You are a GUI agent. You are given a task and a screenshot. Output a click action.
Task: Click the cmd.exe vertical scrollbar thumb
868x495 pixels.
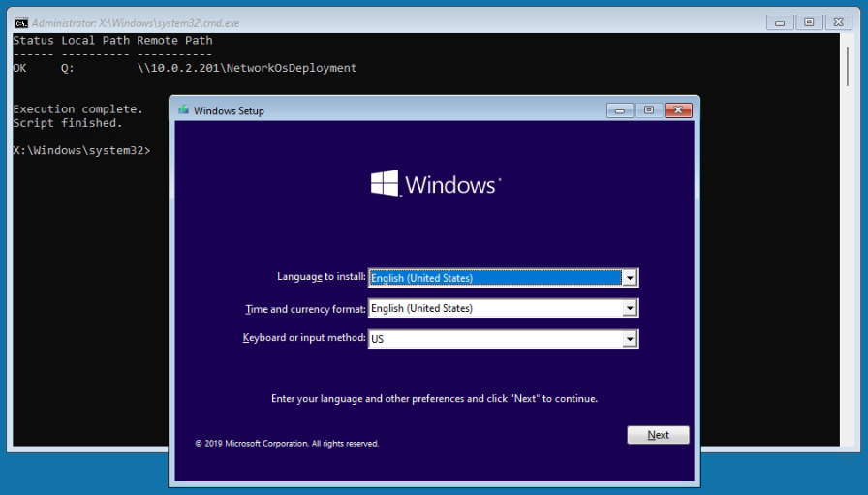pyautogui.click(x=847, y=67)
